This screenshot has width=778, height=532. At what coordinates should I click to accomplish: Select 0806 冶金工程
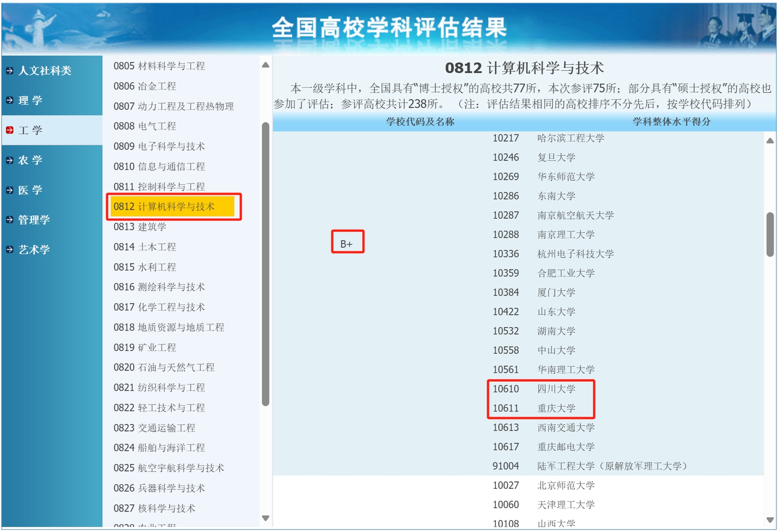point(145,86)
